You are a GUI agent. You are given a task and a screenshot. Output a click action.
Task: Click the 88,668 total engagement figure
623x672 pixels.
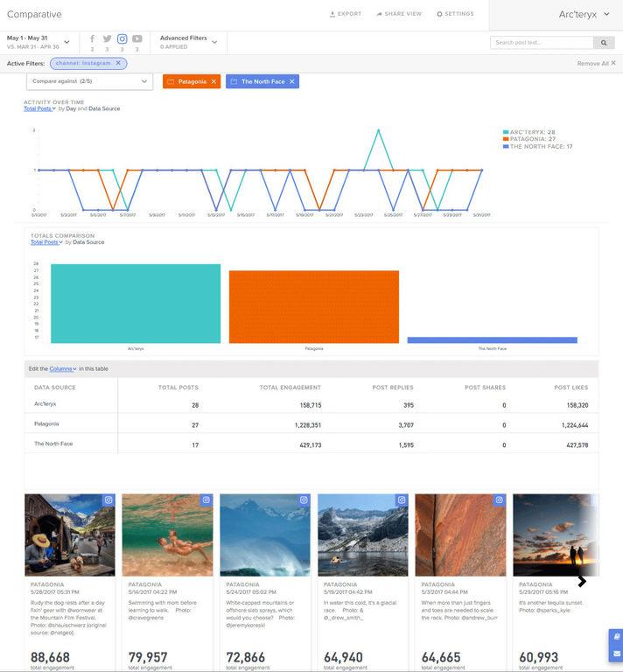click(x=50, y=657)
